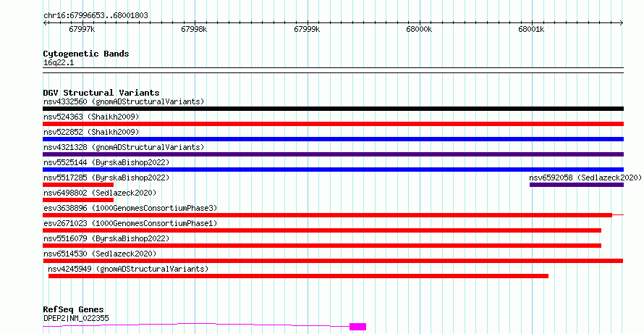The width and height of the screenshot is (644, 334).
Task: Click the magenta DPEP2 exon block
Action: point(357,327)
